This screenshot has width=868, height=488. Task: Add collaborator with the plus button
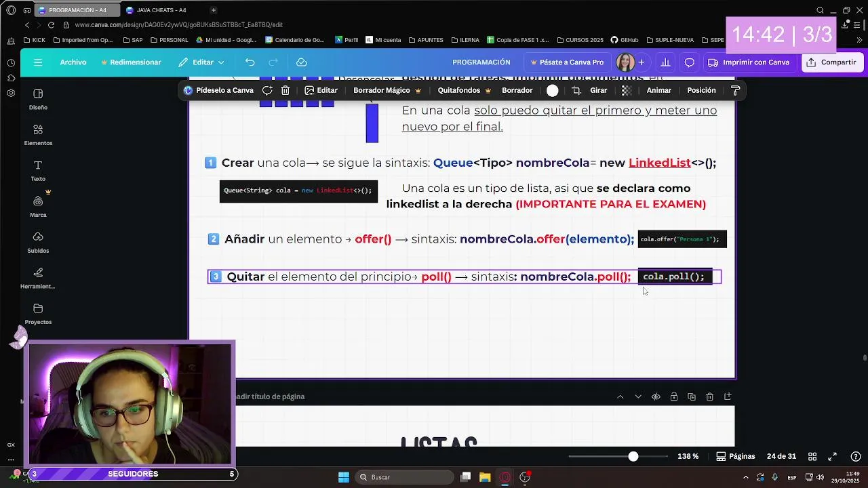[x=642, y=62]
